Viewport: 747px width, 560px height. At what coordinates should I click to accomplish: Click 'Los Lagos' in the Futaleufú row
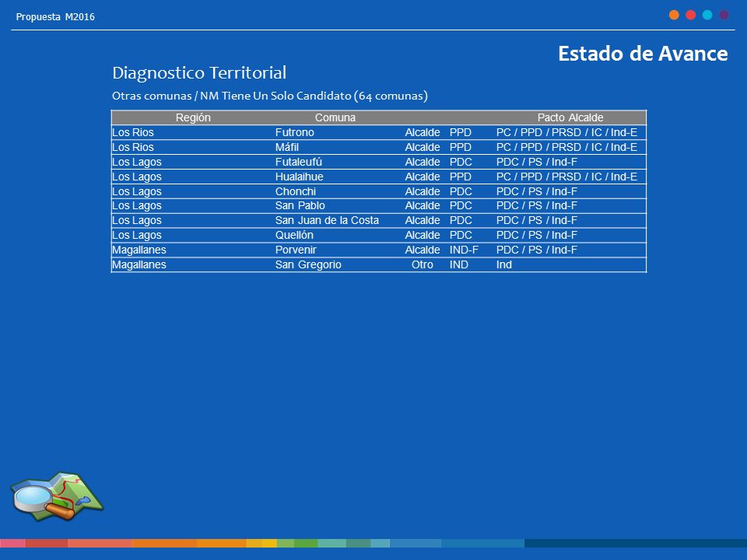(x=136, y=162)
